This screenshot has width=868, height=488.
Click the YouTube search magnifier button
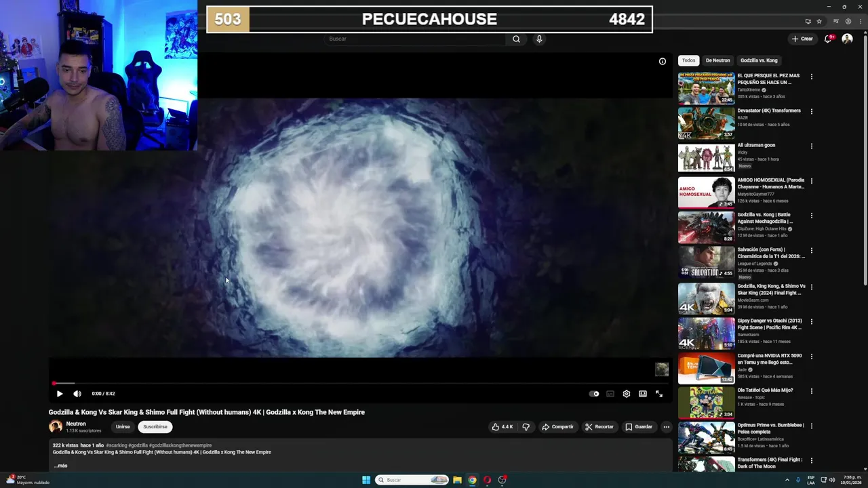(x=516, y=39)
